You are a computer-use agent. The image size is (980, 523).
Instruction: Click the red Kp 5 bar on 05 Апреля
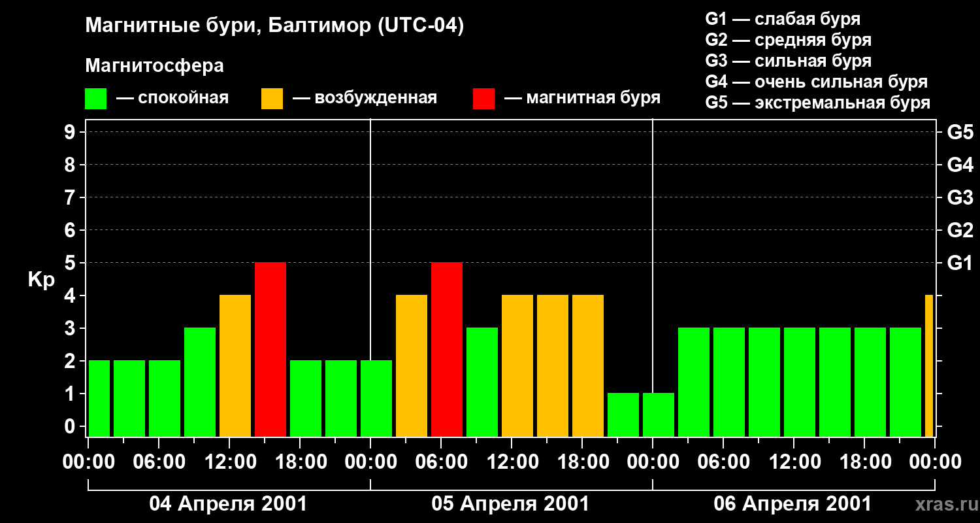(x=447, y=350)
